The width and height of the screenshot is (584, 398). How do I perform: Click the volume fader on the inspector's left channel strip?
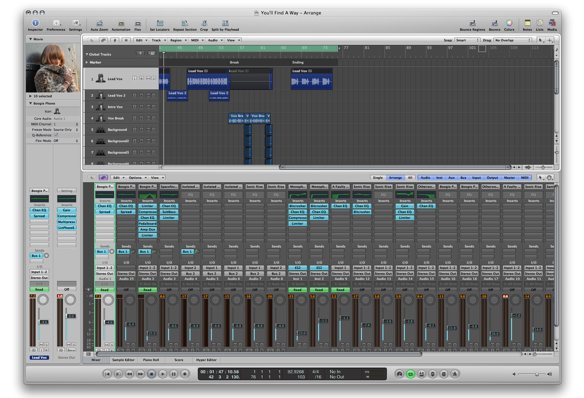point(44,322)
